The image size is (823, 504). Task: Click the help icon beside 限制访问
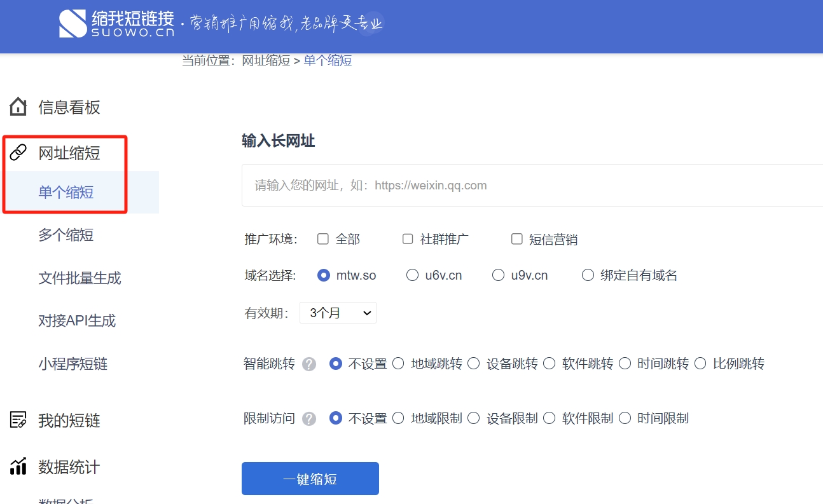point(309,419)
